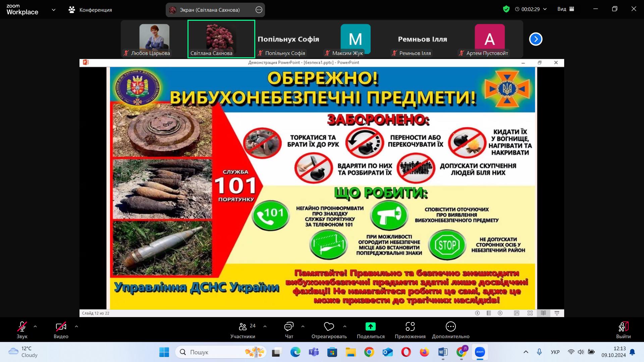644x362 pixels.
Task: Click the green encryption shield icon
Action: pyautogui.click(x=506, y=9)
